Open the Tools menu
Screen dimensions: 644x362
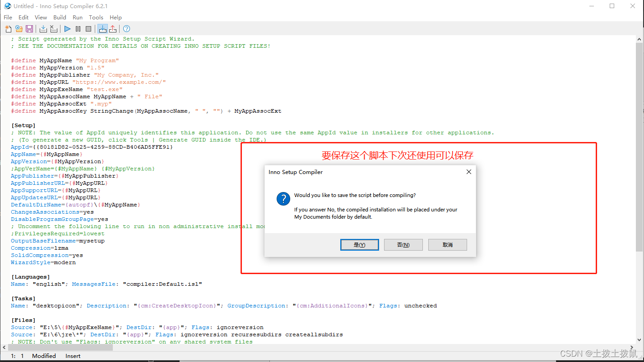(96, 17)
